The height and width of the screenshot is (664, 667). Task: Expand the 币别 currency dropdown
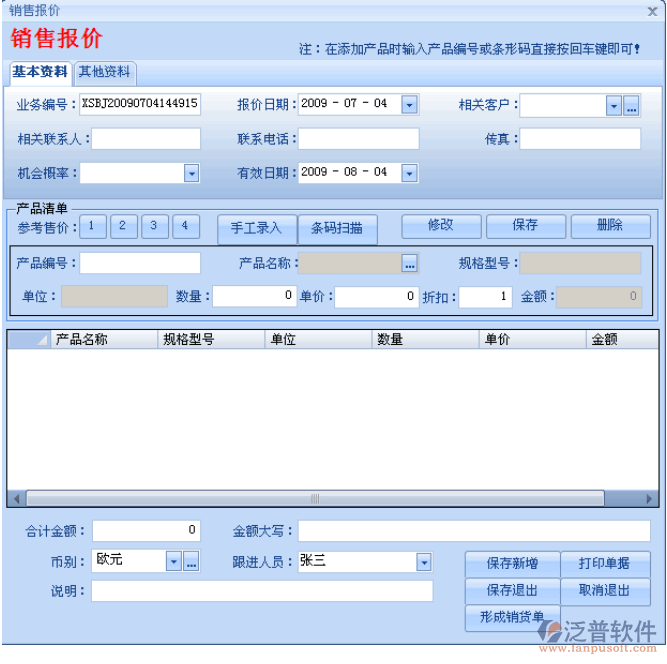point(174,561)
